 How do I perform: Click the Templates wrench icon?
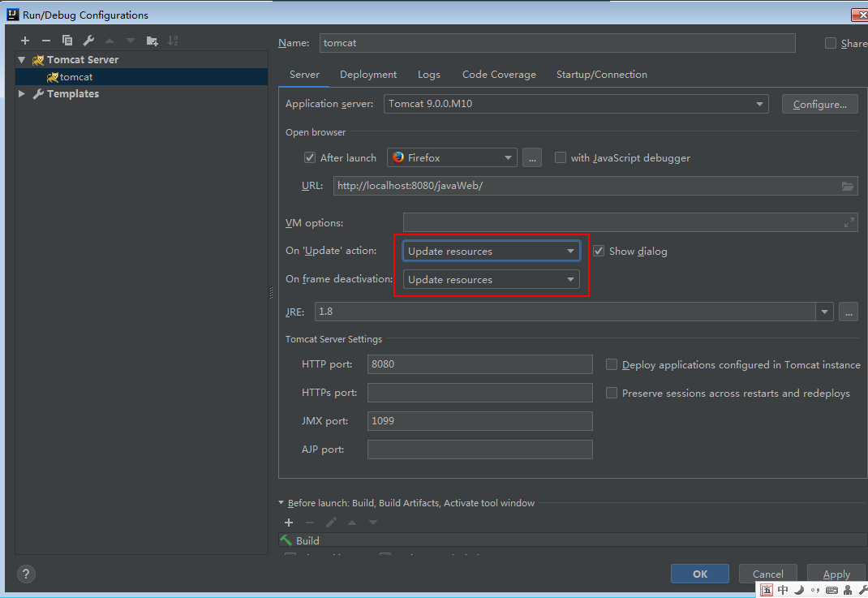[x=38, y=93]
